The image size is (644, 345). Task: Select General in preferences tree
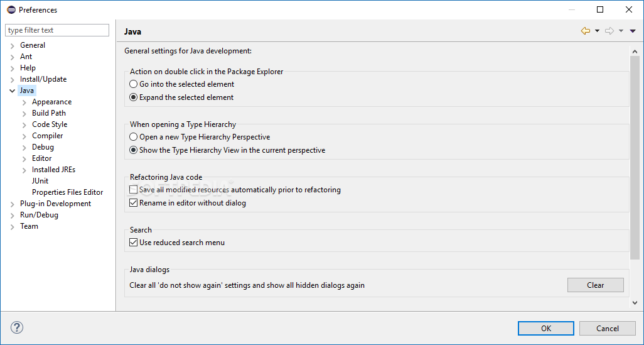pyautogui.click(x=33, y=45)
